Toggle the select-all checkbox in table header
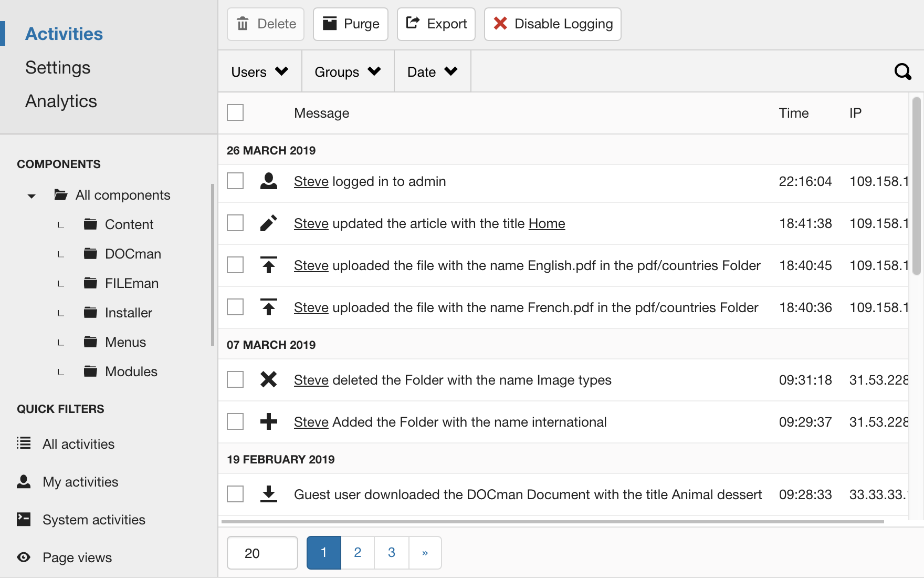This screenshot has width=924, height=578. point(235,112)
